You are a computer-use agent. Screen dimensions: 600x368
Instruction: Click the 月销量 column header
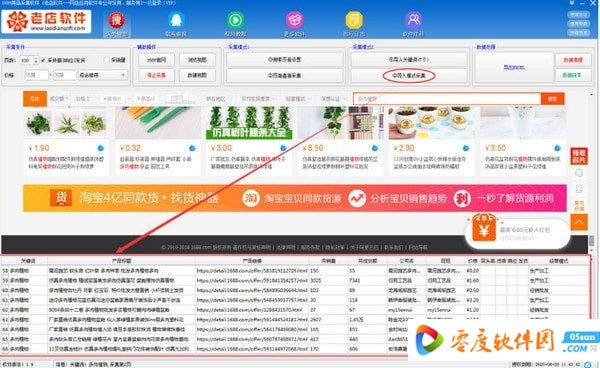pyautogui.click(x=328, y=261)
